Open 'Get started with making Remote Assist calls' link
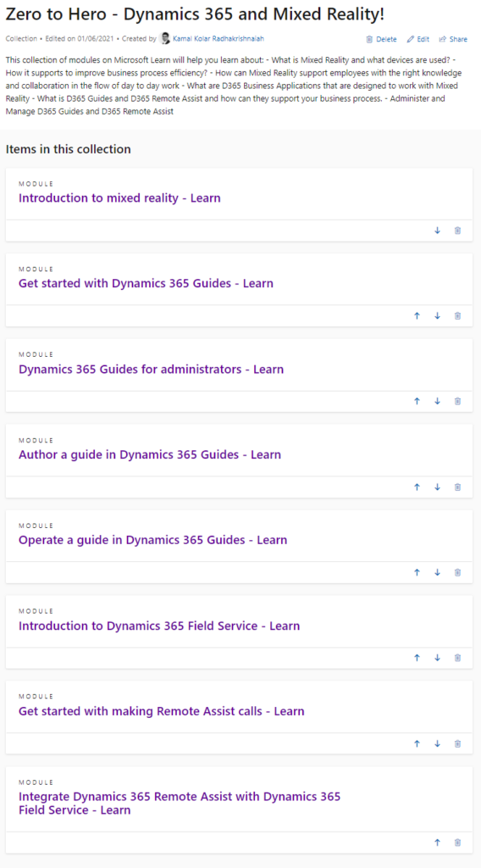The height and width of the screenshot is (868, 481). [x=162, y=711]
